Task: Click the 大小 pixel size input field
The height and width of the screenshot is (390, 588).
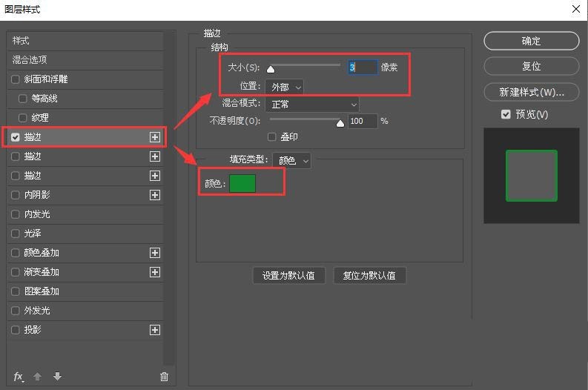Action: coord(363,67)
